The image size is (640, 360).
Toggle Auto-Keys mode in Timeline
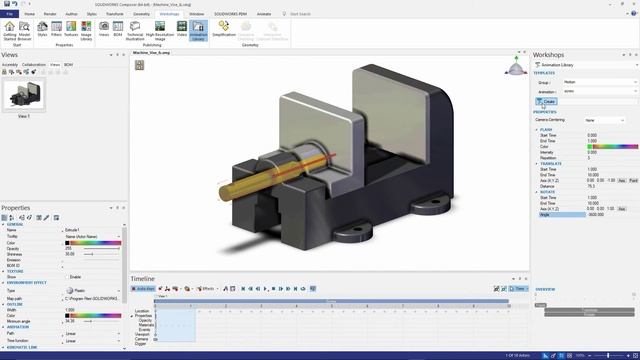(x=143, y=289)
